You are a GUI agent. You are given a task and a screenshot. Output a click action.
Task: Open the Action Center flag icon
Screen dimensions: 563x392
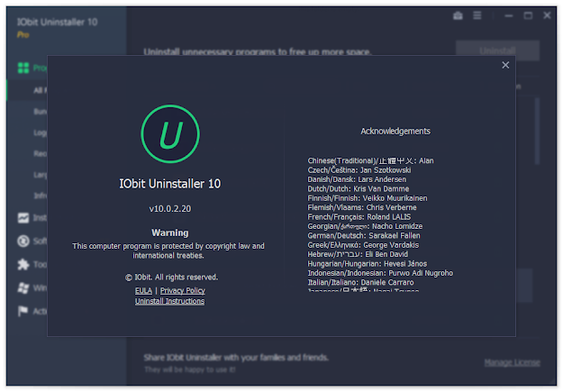point(23,311)
